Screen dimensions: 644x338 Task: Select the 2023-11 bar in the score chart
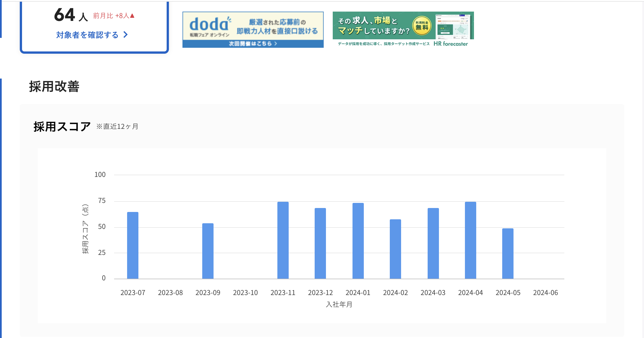coord(283,240)
